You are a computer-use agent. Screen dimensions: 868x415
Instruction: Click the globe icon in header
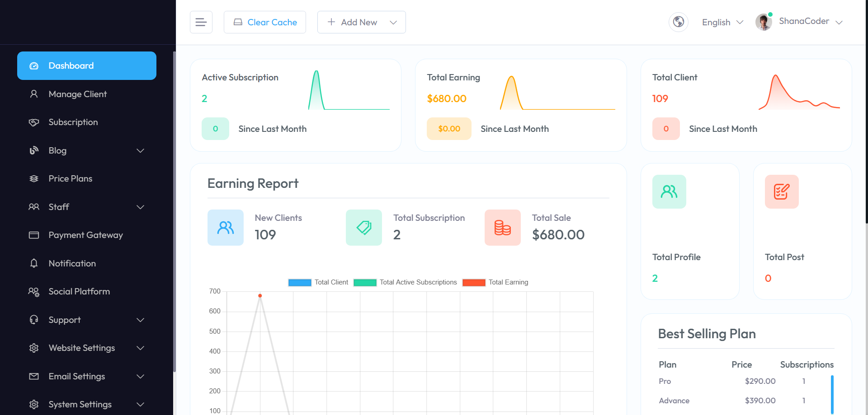click(x=678, y=22)
